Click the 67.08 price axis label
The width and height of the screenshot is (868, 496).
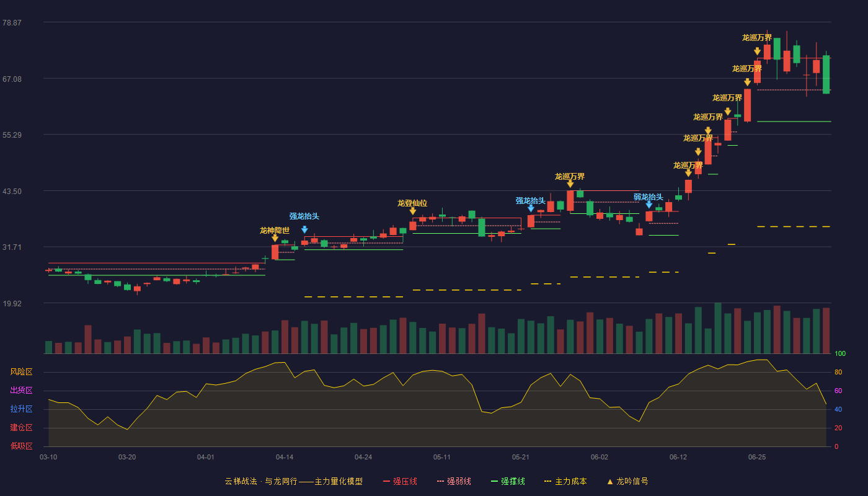click(x=12, y=79)
